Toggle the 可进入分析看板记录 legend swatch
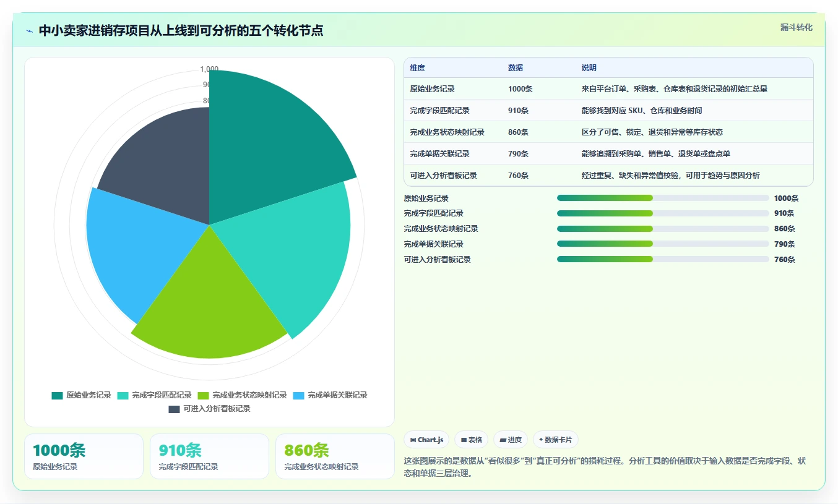838x504 pixels. point(174,409)
